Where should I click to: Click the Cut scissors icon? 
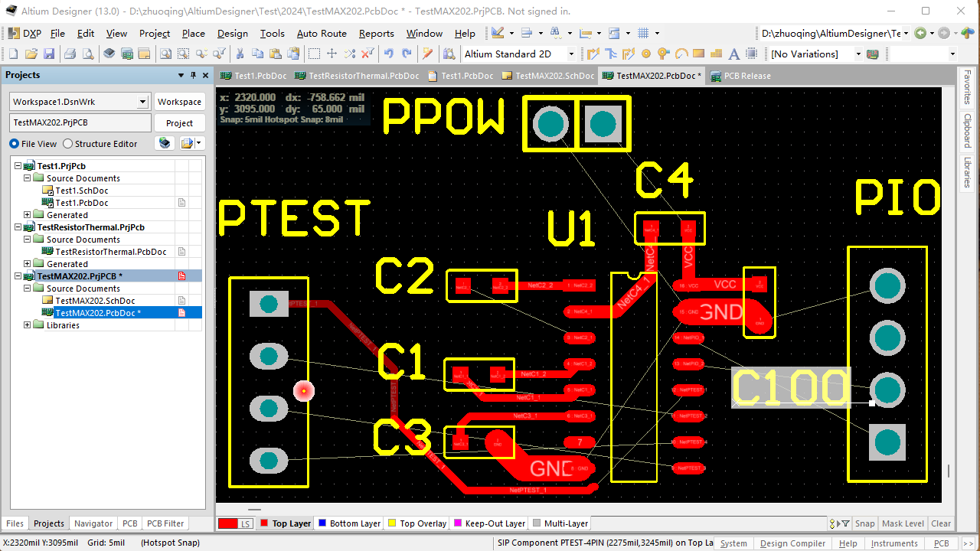(x=240, y=54)
